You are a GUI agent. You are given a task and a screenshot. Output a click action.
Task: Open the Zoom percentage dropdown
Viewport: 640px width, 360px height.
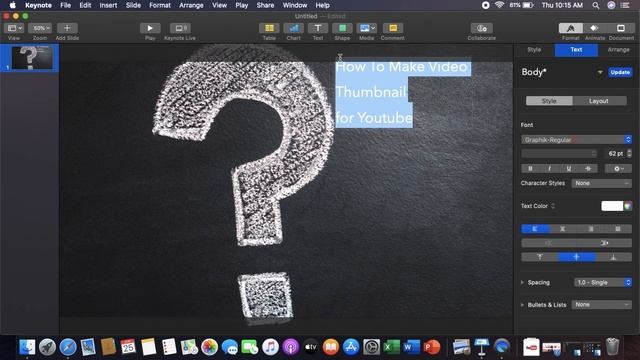point(40,28)
